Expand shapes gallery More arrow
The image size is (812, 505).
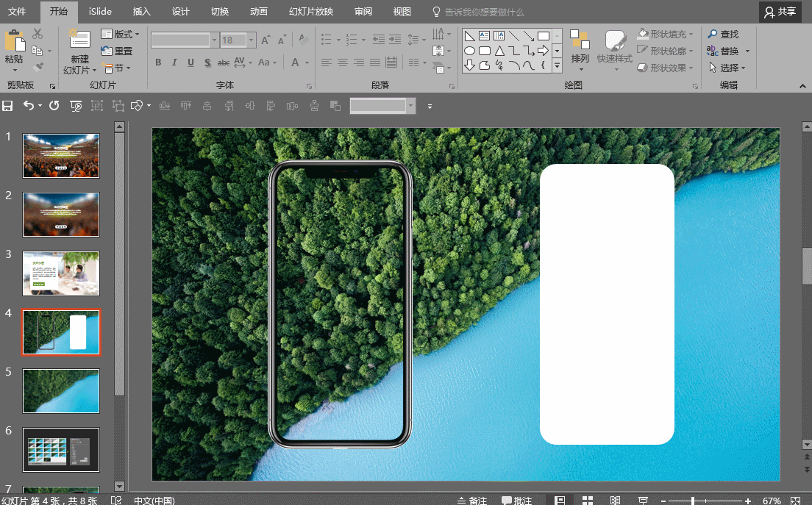point(558,65)
